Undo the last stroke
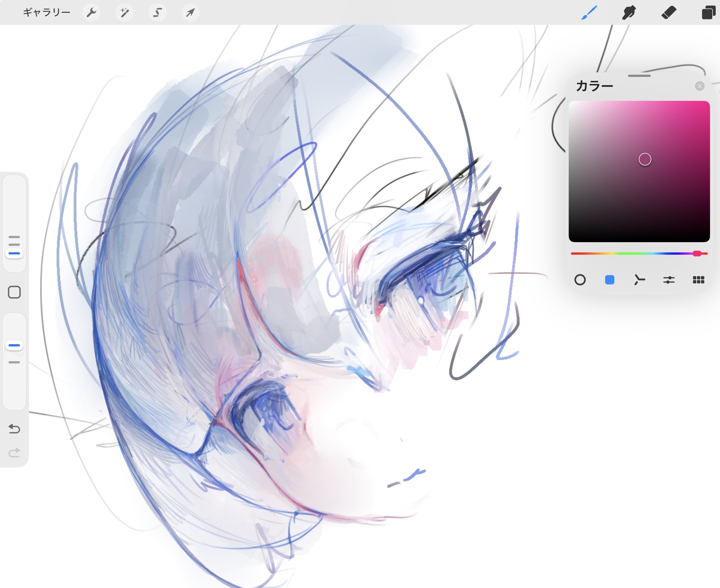Screen dimensions: 720x588 click(14, 429)
